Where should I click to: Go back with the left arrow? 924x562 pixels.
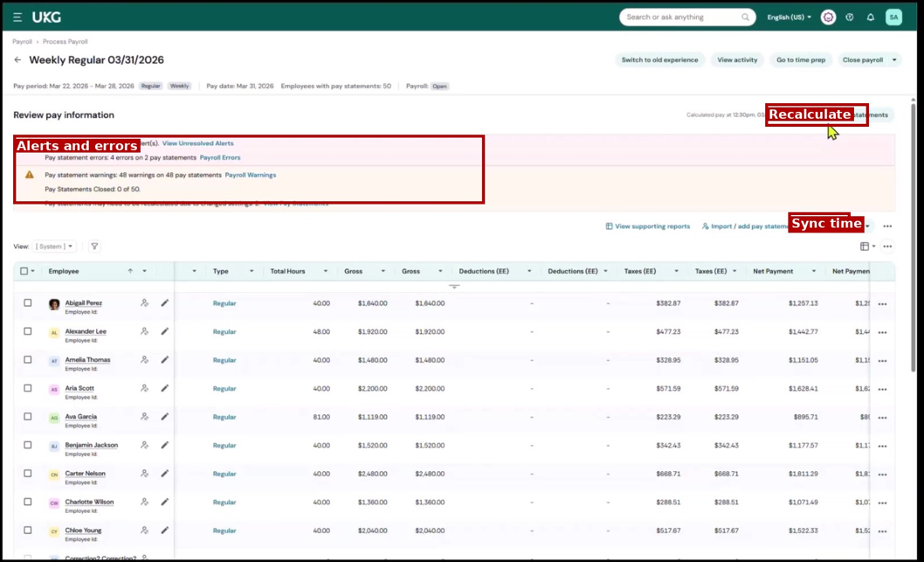point(17,59)
